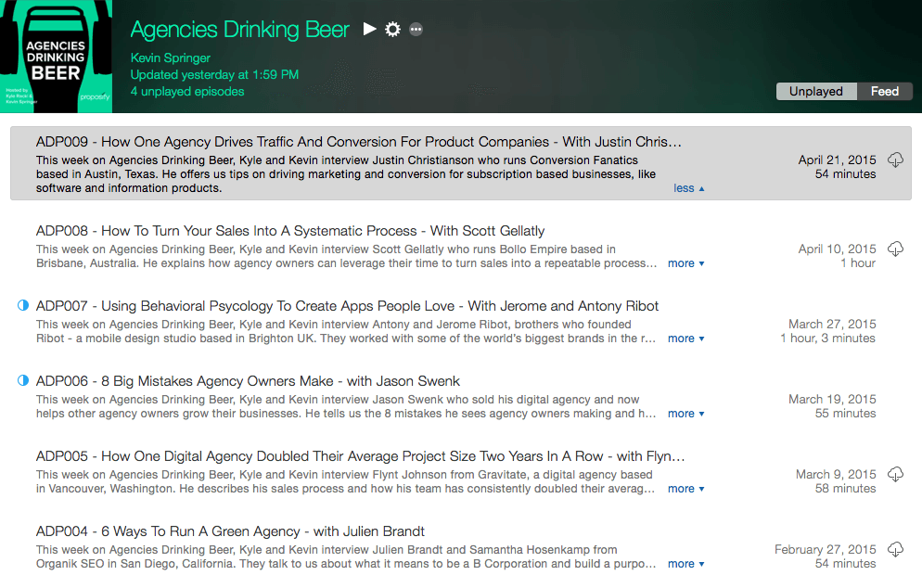Switch to the Unplayed tab

coord(816,91)
